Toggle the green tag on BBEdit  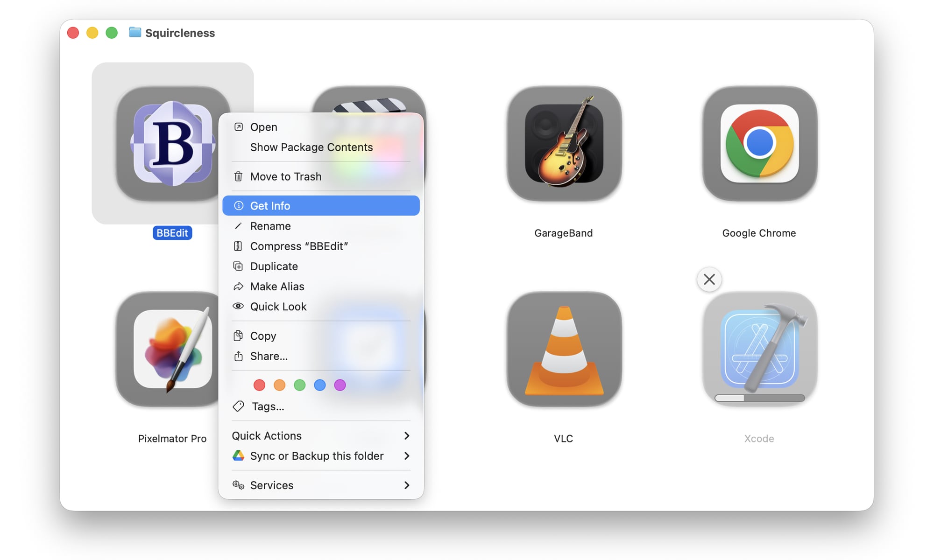[300, 385]
